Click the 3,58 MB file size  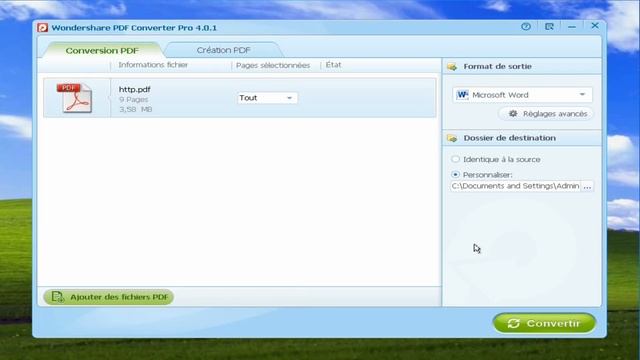(x=136, y=109)
